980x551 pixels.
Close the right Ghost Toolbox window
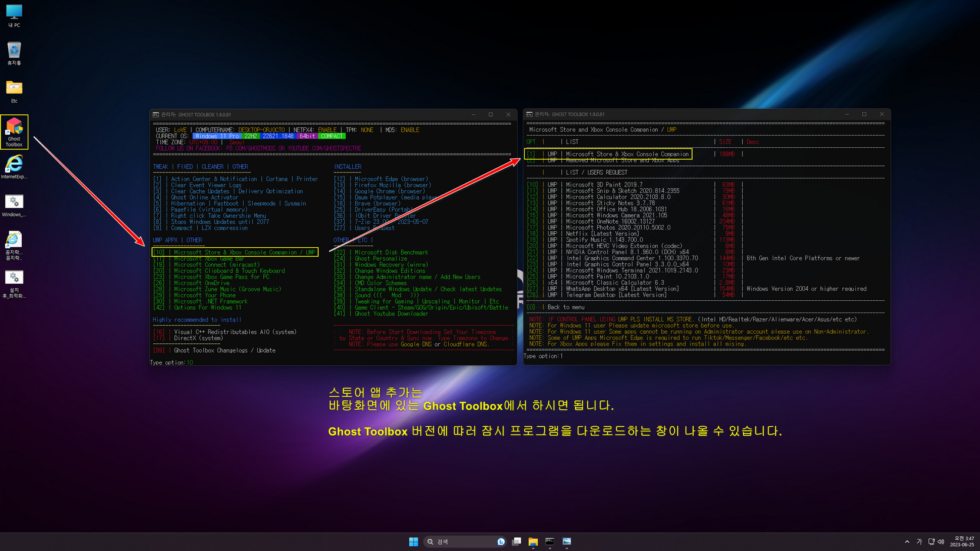point(882,114)
